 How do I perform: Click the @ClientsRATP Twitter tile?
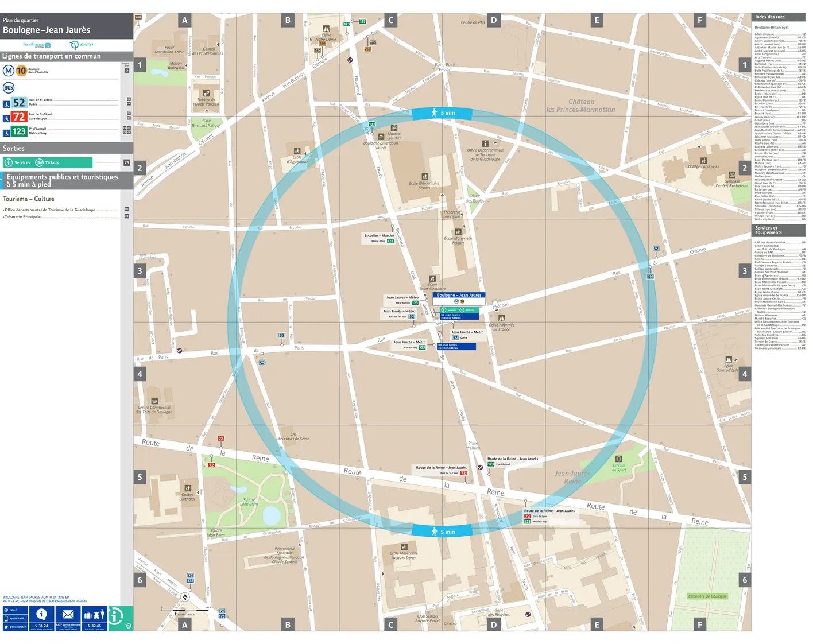click(x=15, y=626)
